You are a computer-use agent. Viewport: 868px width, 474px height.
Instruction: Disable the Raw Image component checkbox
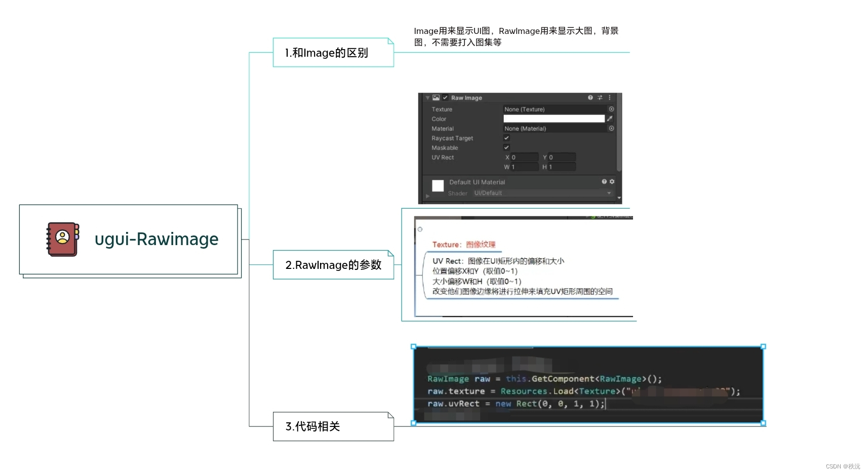445,98
